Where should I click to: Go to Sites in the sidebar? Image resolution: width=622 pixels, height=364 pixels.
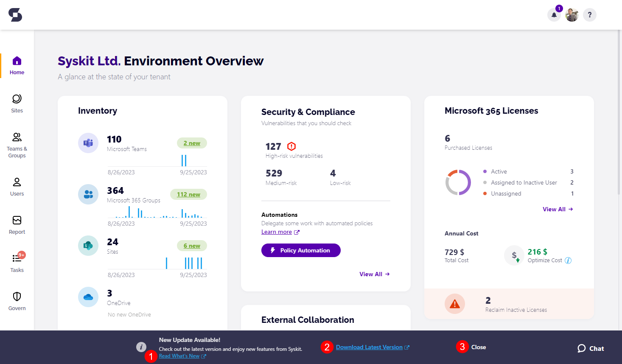pyautogui.click(x=17, y=104)
